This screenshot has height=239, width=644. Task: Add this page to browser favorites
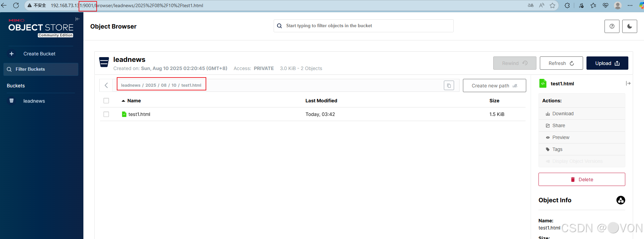point(552,5)
